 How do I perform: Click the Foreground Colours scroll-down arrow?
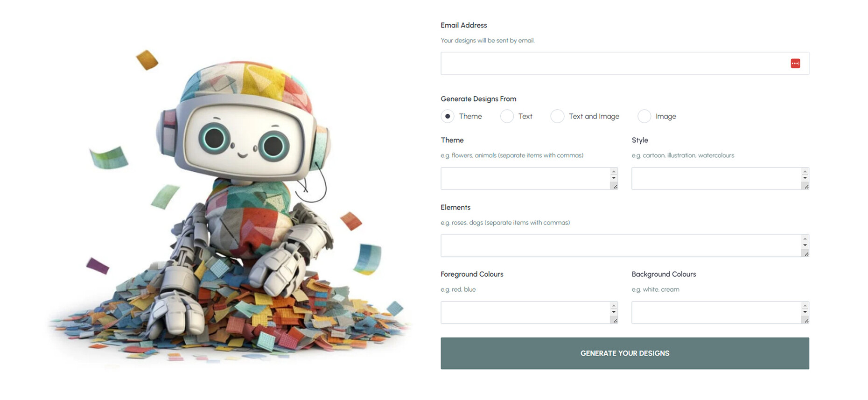point(614,312)
